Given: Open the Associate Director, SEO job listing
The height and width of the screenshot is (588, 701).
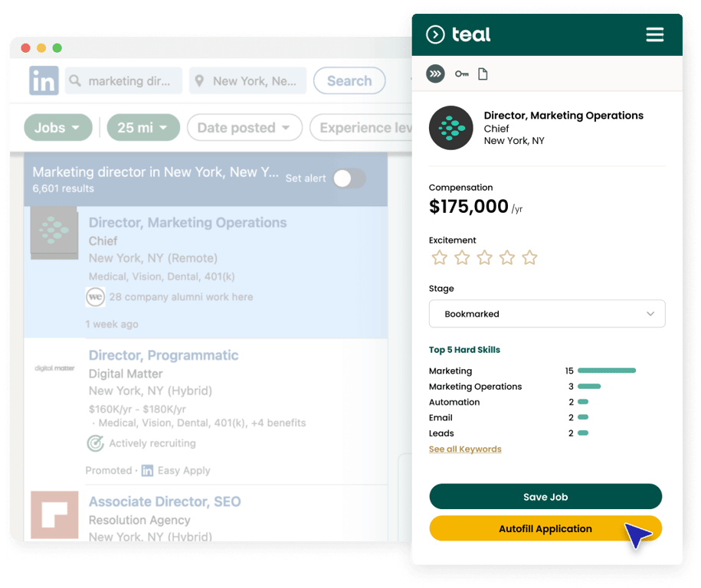Looking at the screenshot, I should click(x=165, y=501).
